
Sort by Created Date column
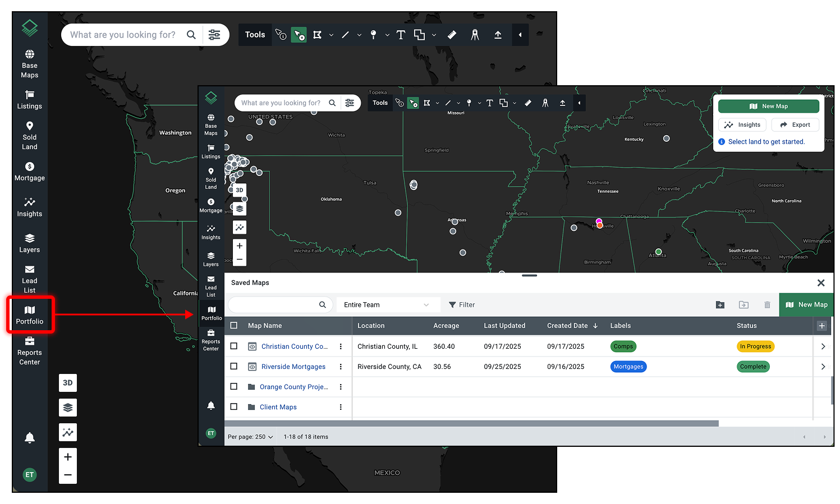[572, 326]
